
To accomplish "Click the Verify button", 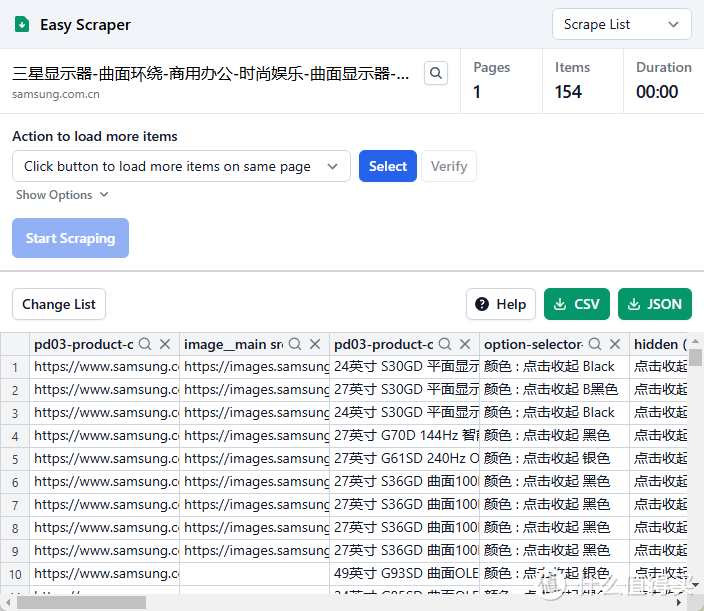I will (x=449, y=166).
